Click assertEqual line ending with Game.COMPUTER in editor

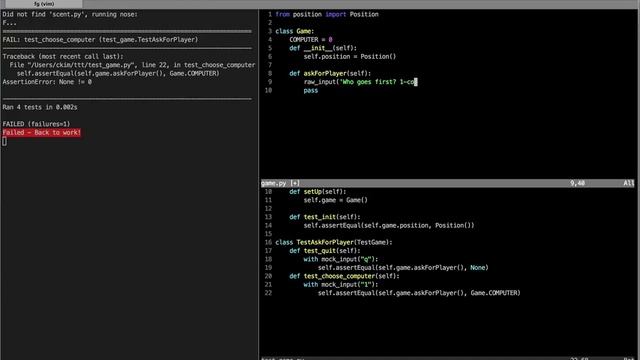[419, 293]
